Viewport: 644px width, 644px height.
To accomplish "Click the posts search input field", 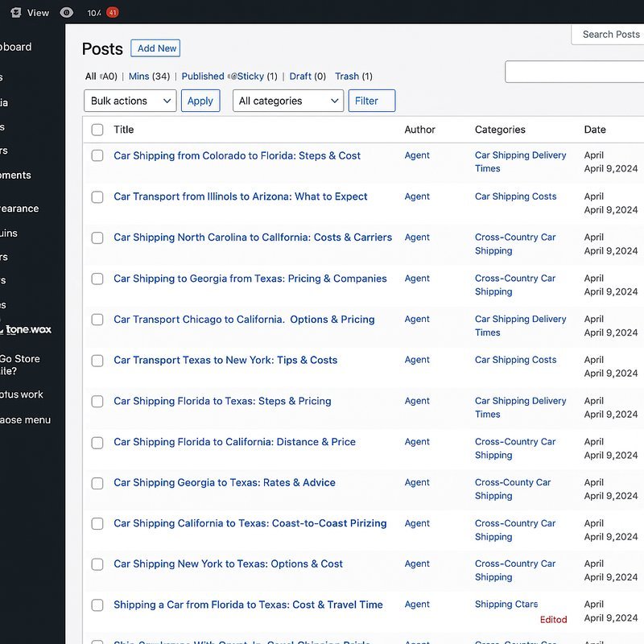I will point(575,72).
